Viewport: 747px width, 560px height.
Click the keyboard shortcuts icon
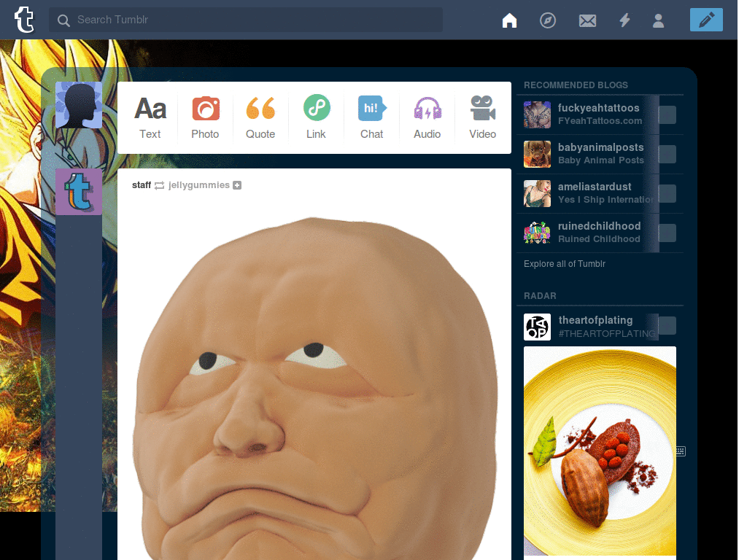coord(681,451)
